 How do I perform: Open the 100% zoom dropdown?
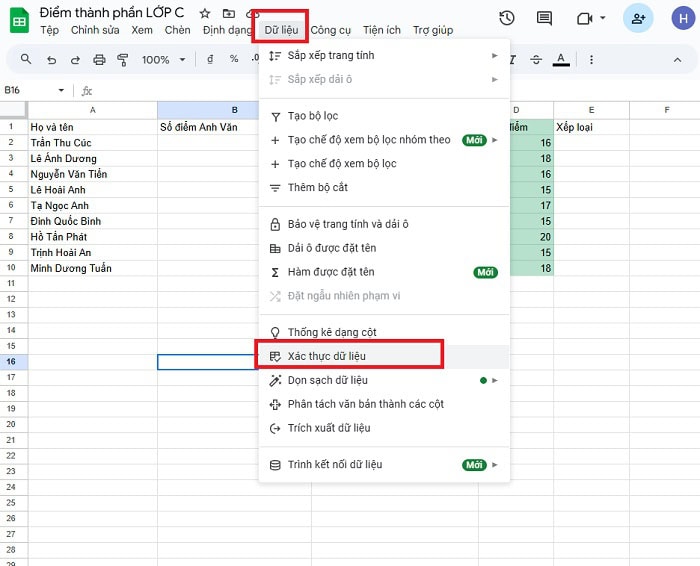(161, 60)
